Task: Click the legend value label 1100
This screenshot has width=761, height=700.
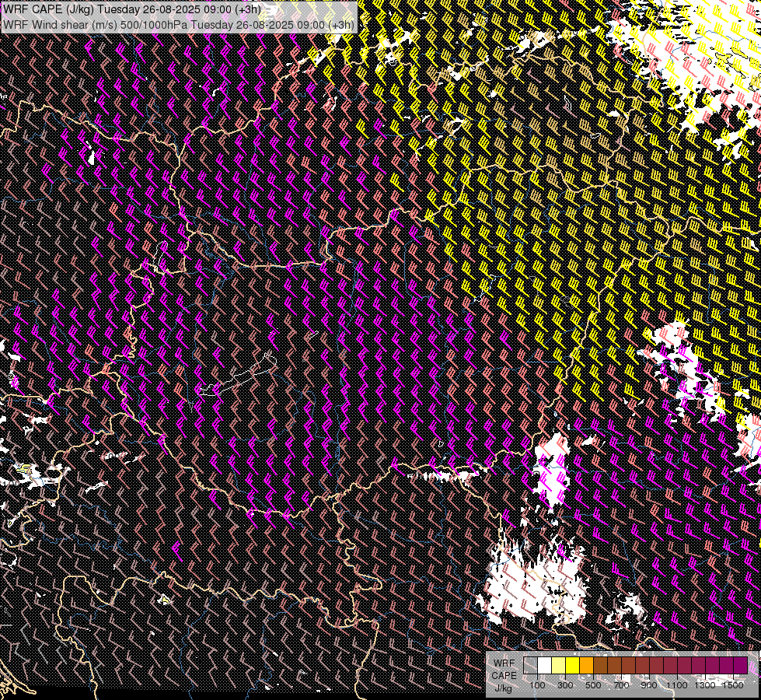Action: click(677, 685)
